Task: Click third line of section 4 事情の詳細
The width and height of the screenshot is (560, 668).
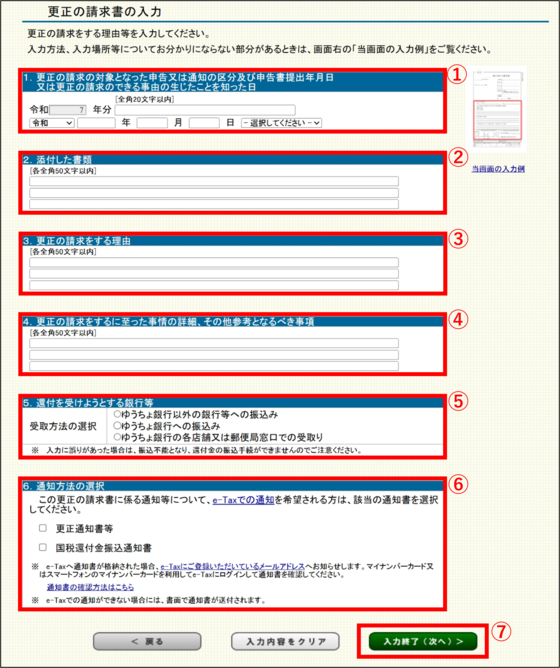Action: click(x=214, y=366)
